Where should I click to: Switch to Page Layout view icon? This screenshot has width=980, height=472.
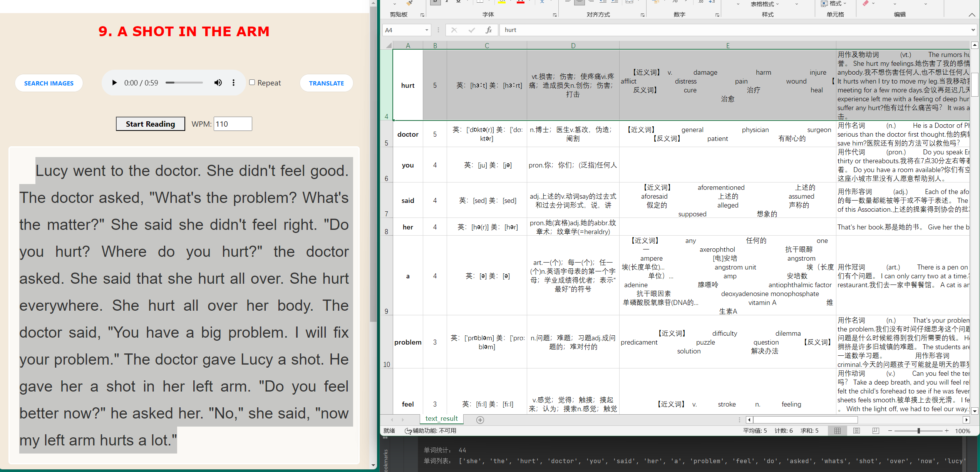coord(856,431)
